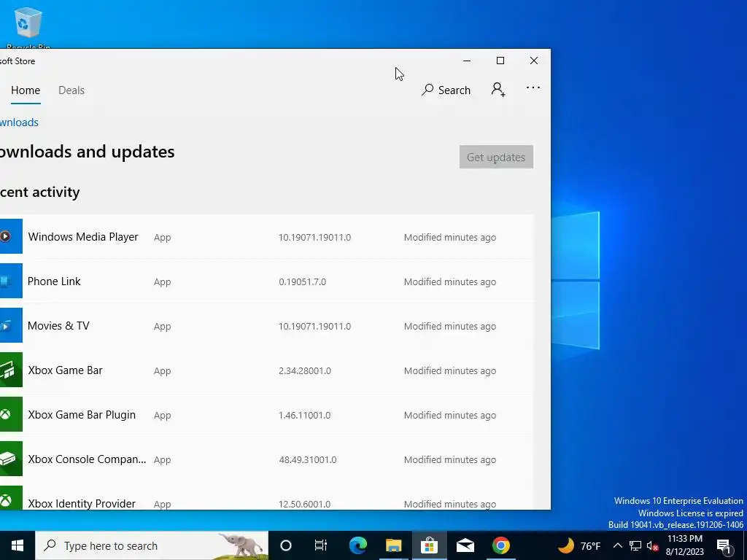Click version number 2.34.28001.0
This screenshot has width=747, height=560.
[x=305, y=370]
